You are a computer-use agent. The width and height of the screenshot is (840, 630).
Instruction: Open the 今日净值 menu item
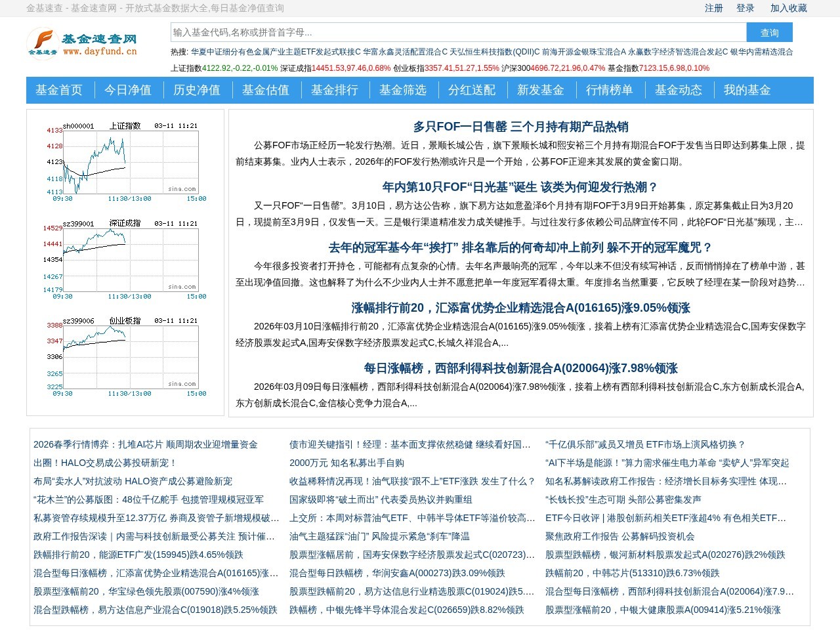129,91
